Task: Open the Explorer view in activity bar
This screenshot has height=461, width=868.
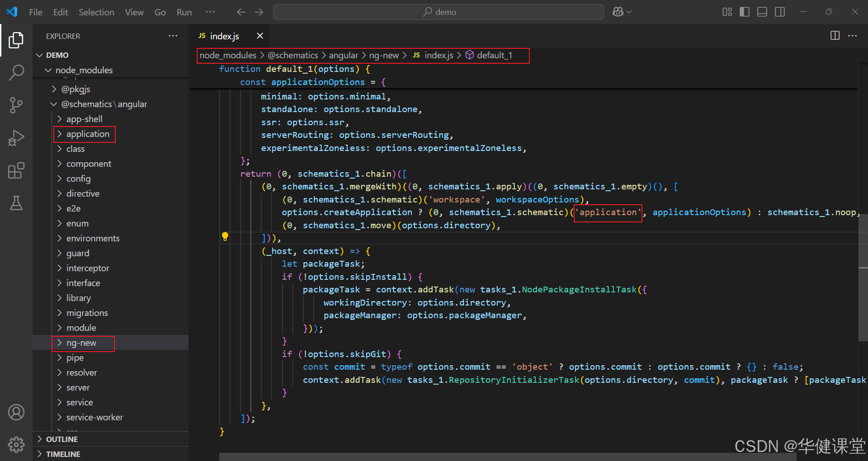Action: point(16,40)
